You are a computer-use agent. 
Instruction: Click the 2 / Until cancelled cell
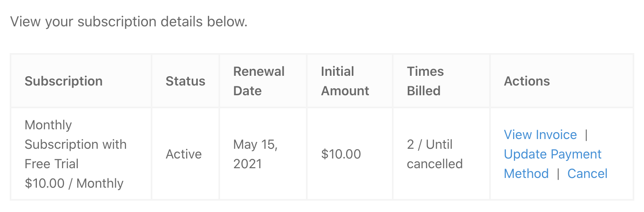(435, 154)
